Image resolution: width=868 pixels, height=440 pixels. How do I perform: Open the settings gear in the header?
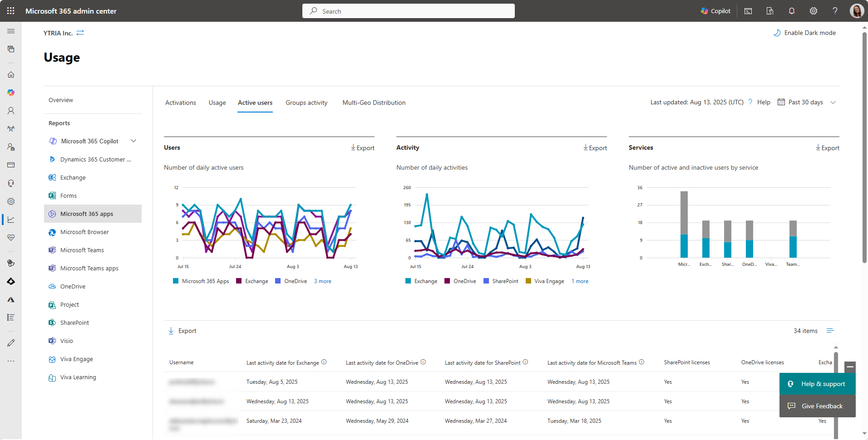(814, 11)
